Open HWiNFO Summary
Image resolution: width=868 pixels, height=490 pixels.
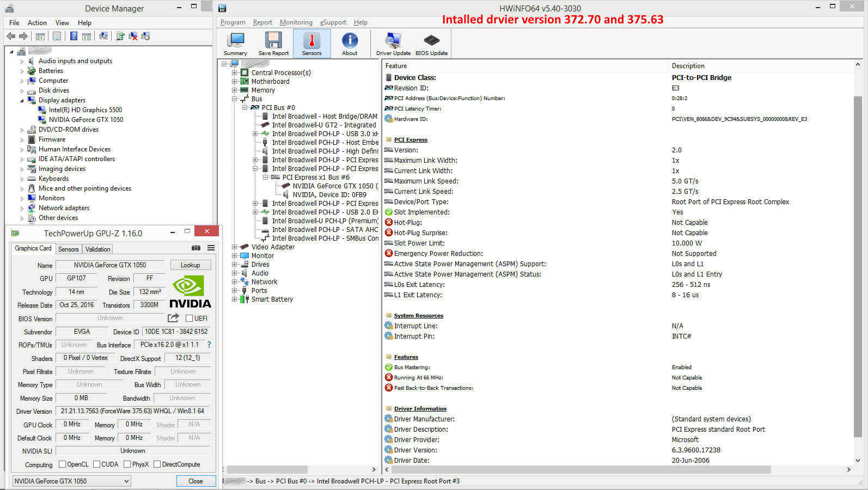click(x=235, y=44)
